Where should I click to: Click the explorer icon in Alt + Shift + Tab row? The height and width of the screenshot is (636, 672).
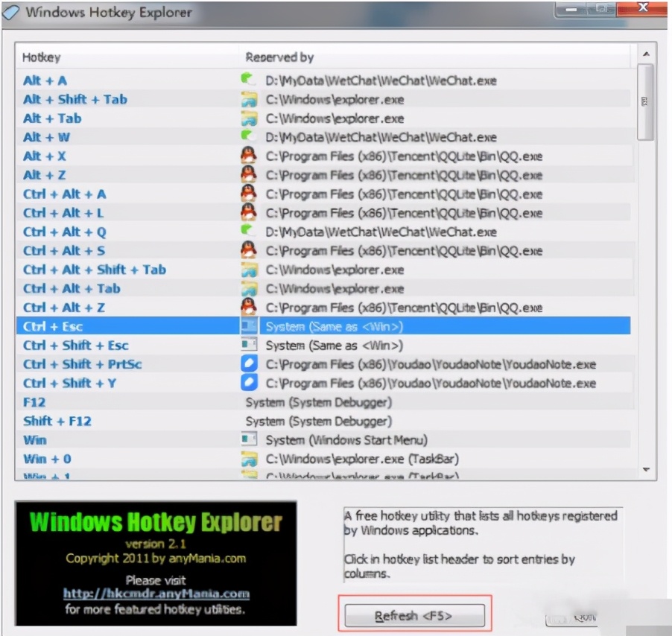249,99
